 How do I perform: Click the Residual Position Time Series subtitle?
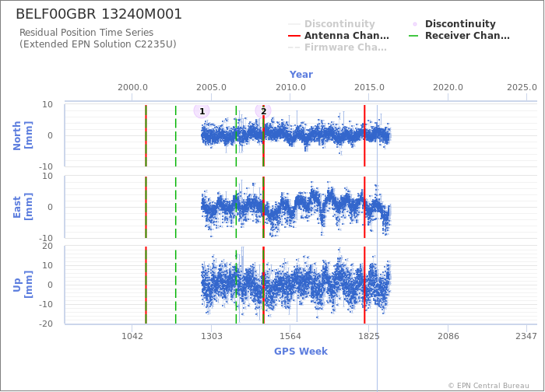click(86, 33)
